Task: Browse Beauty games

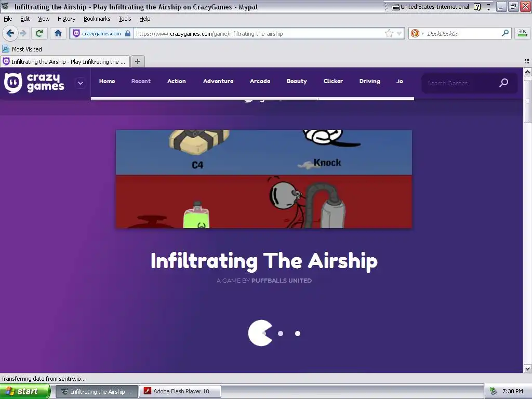Action: [x=297, y=81]
